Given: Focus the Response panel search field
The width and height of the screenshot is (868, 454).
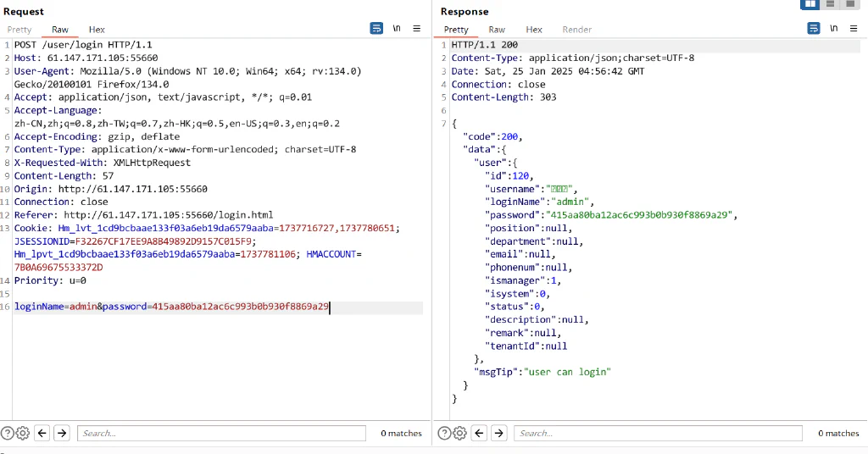Looking at the screenshot, I should click(658, 433).
